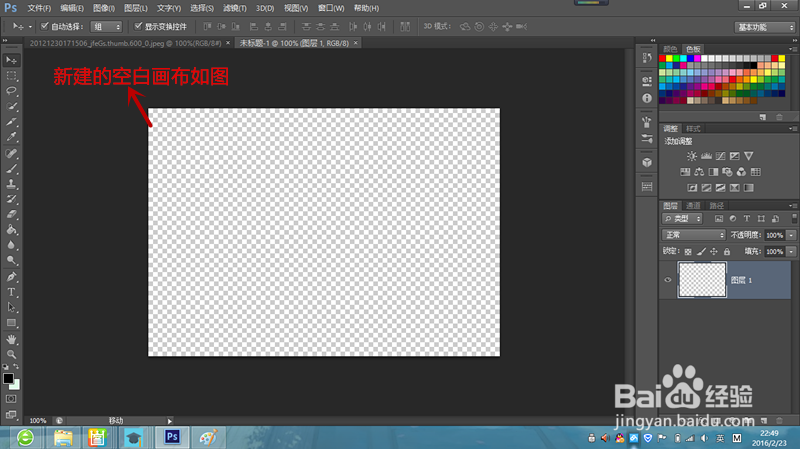
Task: Expand the status bar info arrow
Action: (169, 421)
